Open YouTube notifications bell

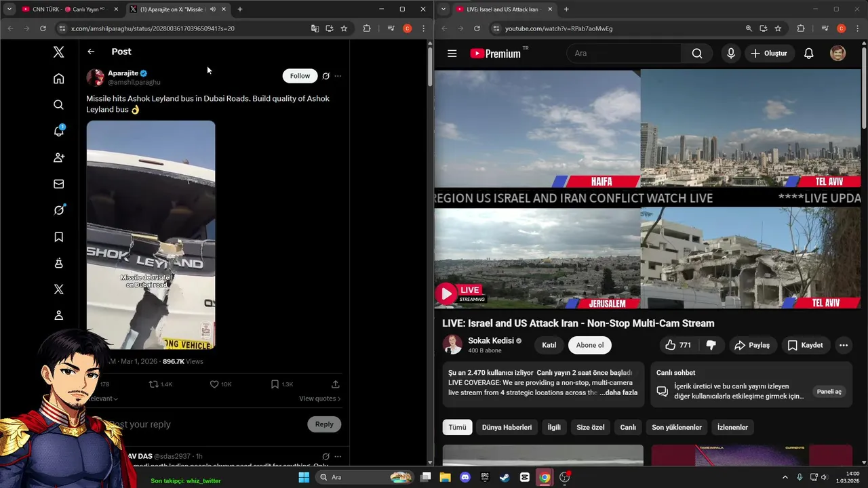tap(808, 54)
